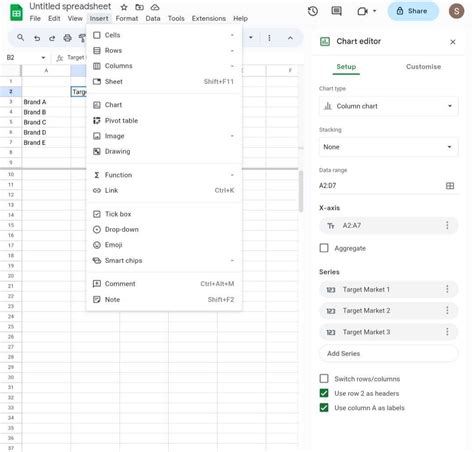Expand the Rows submenu
This screenshot has height=452, width=474.
164,51
